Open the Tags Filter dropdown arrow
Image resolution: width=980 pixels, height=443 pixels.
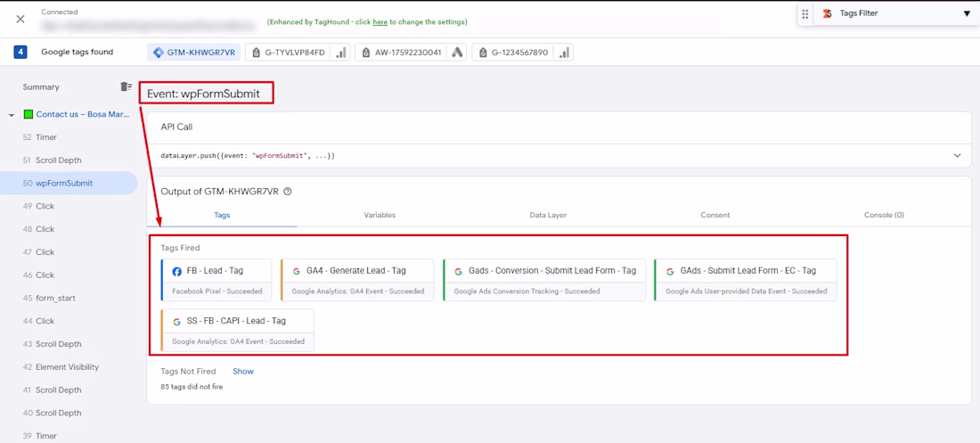pos(967,13)
